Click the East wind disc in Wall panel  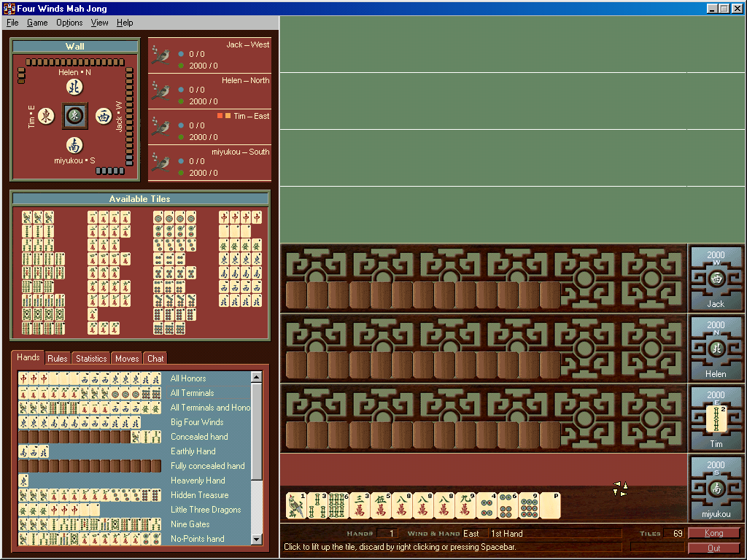click(x=46, y=116)
